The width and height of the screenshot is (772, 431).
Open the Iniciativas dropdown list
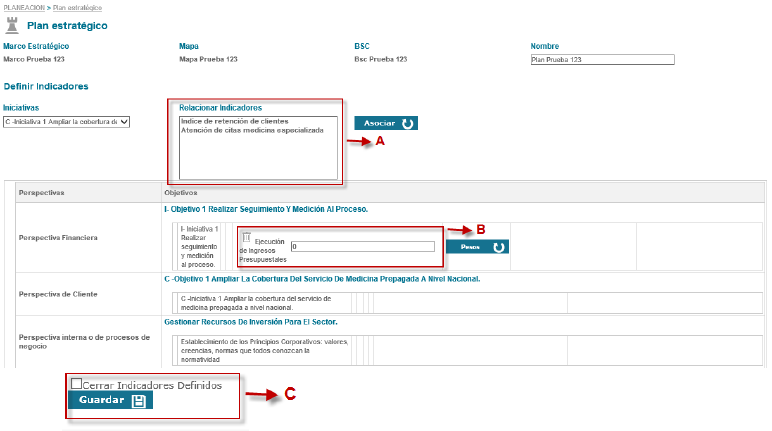point(66,122)
